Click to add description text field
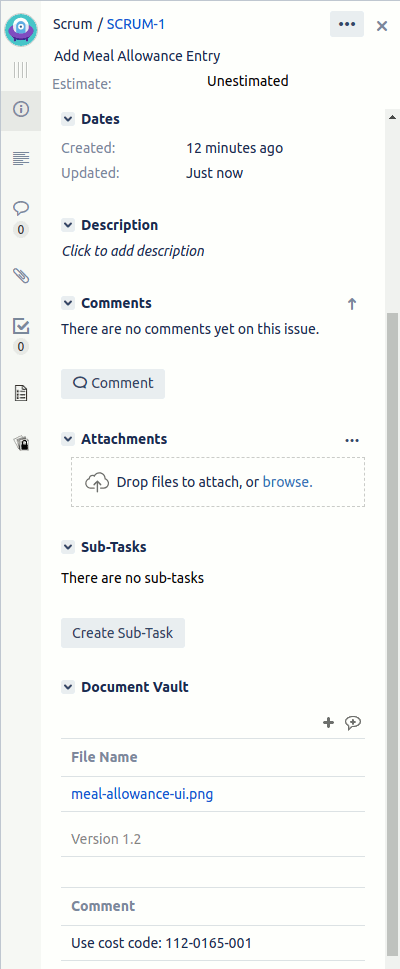Image resolution: width=400 pixels, height=969 pixels. click(133, 251)
